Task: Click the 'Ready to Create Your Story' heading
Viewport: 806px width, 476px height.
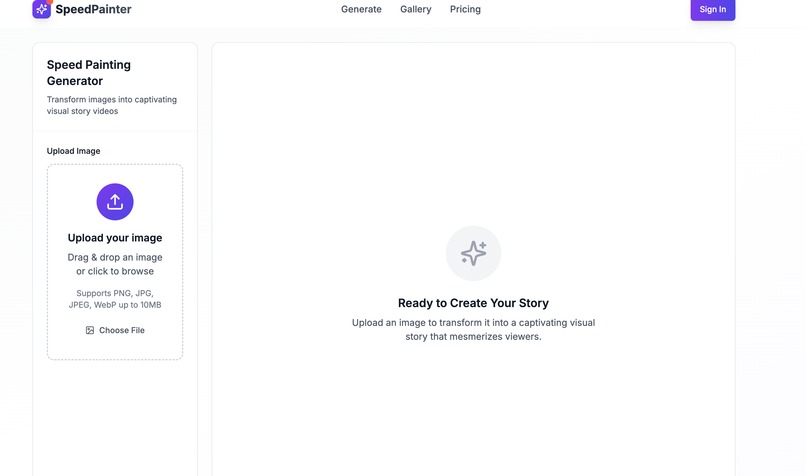Action: (473, 303)
